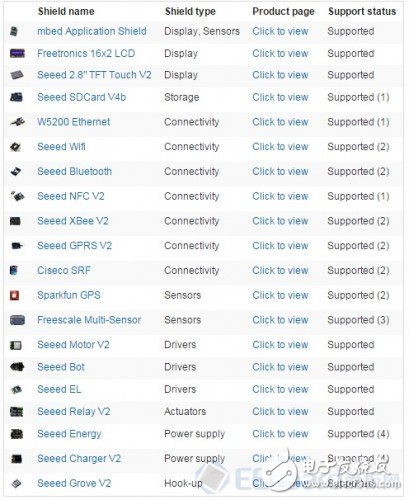409x500 pixels.
Task: Click the Seeed Relay V2 board icon
Action: [x=16, y=412]
